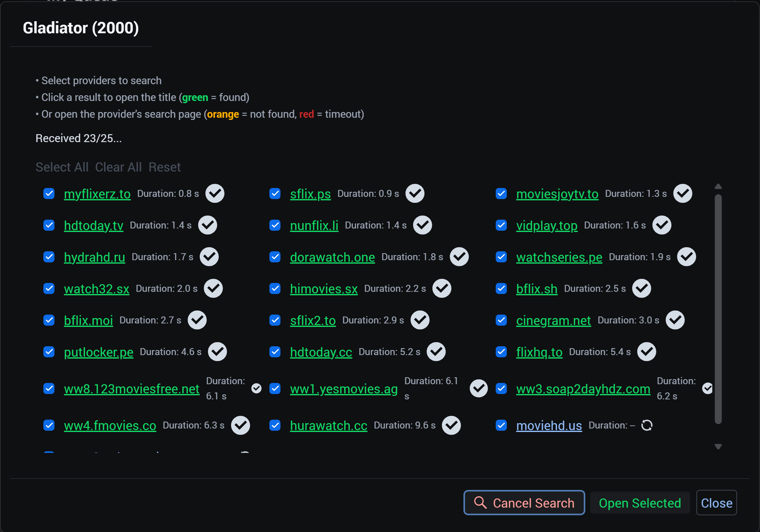Open the flixhq.to result link
This screenshot has width=760, height=532.
pyautogui.click(x=539, y=352)
